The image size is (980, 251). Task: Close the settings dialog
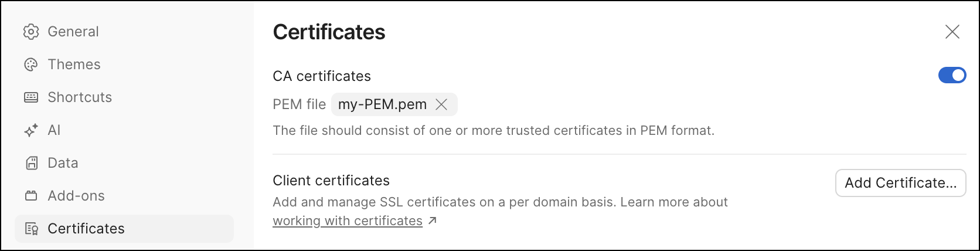point(952,32)
